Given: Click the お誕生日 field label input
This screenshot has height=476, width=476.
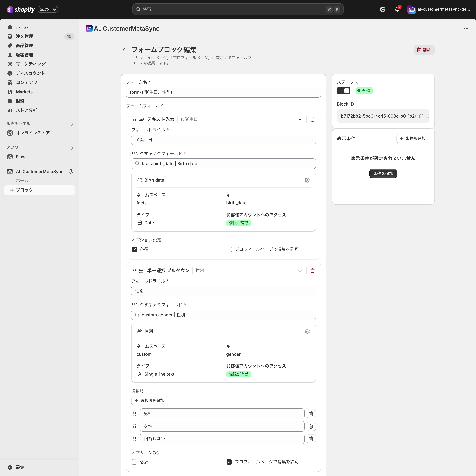Looking at the screenshot, I should (x=223, y=140).
